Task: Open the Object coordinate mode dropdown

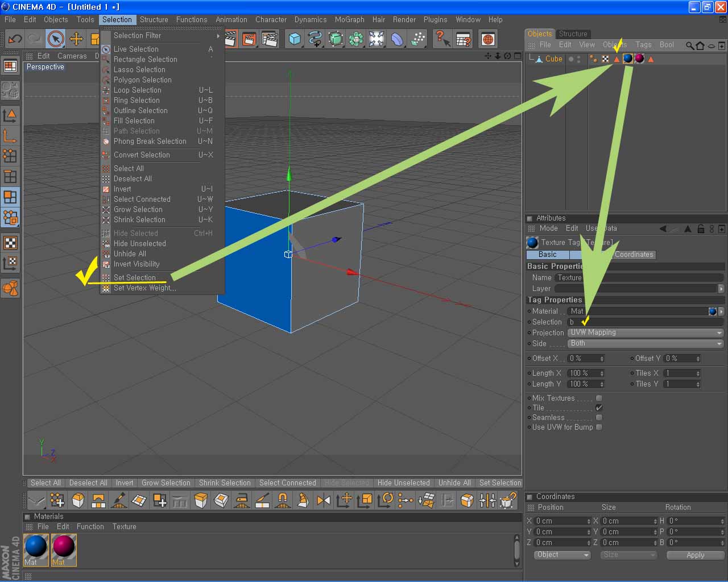Action: pyautogui.click(x=562, y=555)
